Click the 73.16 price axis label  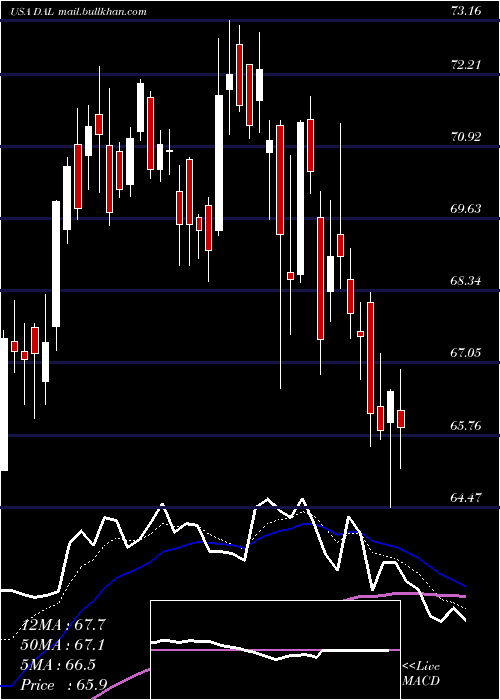tap(466, 11)
